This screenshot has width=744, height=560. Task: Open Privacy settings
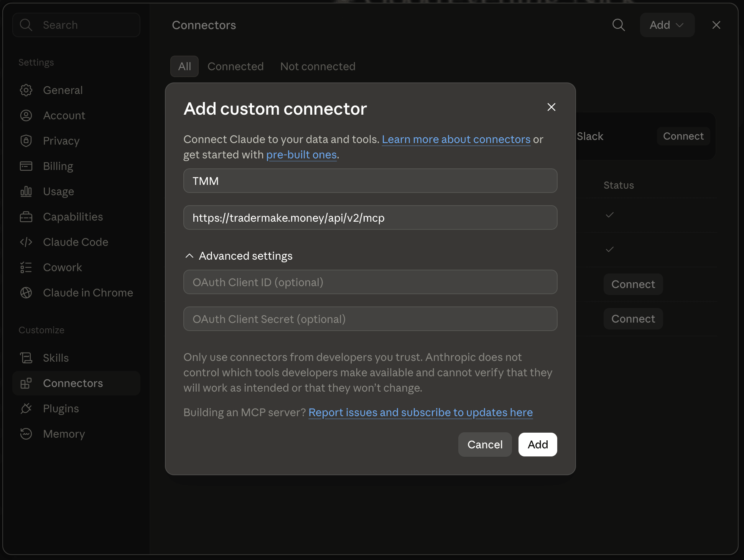(76, 141)
